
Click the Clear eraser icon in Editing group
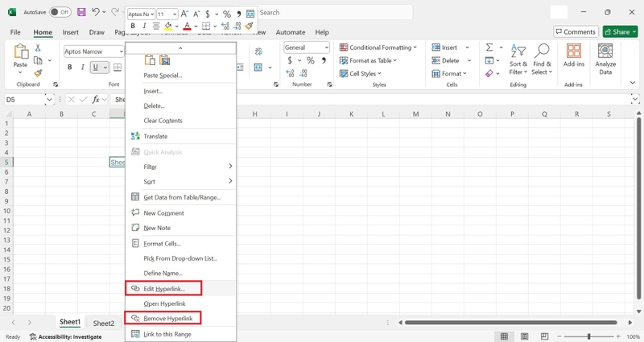(x=489, y=73)
